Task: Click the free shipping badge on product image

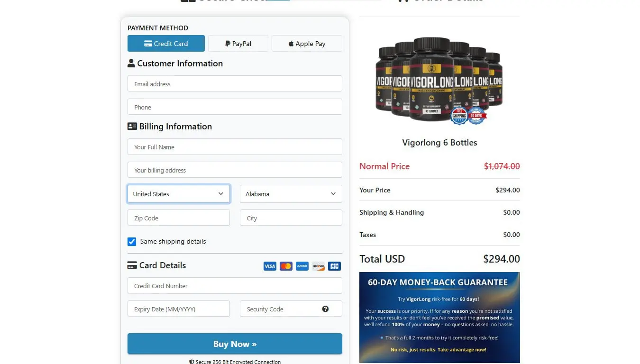Action: [459, 116]
